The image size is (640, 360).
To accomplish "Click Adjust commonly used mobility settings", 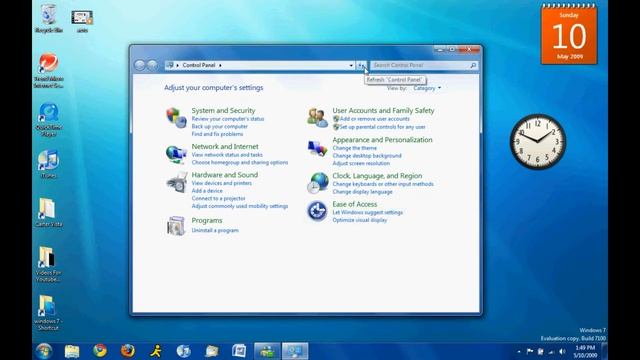I will coord(240,206).
